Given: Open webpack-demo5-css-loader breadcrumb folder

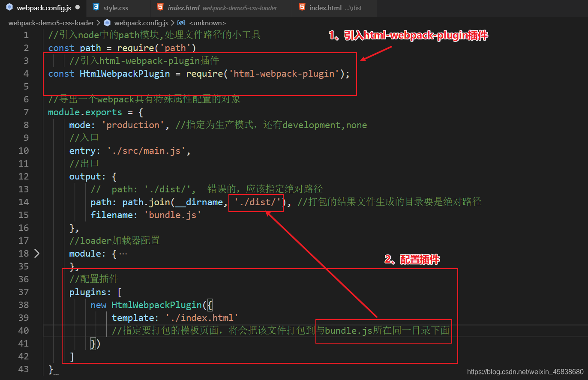Looking at the screenshot, I should tap(51, 23).
